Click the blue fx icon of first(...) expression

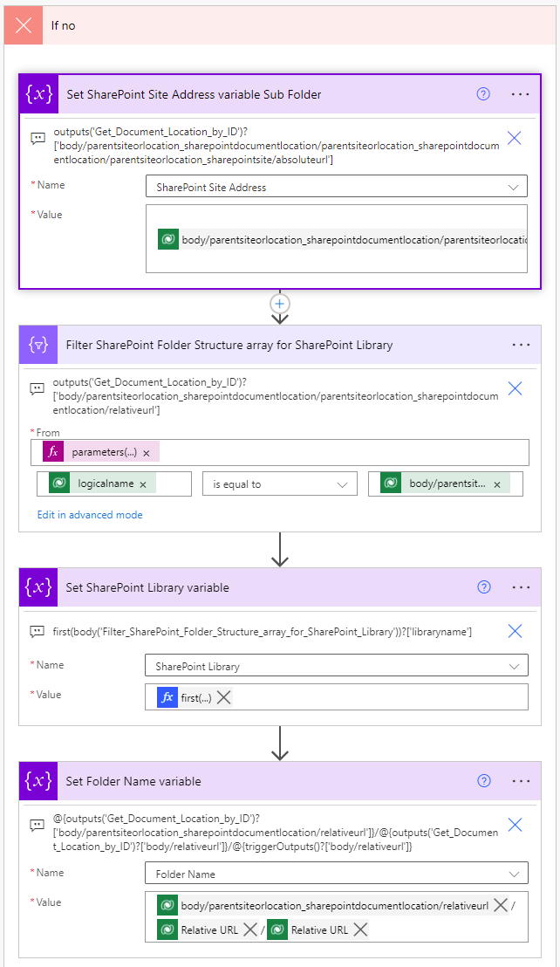[167, 697]
